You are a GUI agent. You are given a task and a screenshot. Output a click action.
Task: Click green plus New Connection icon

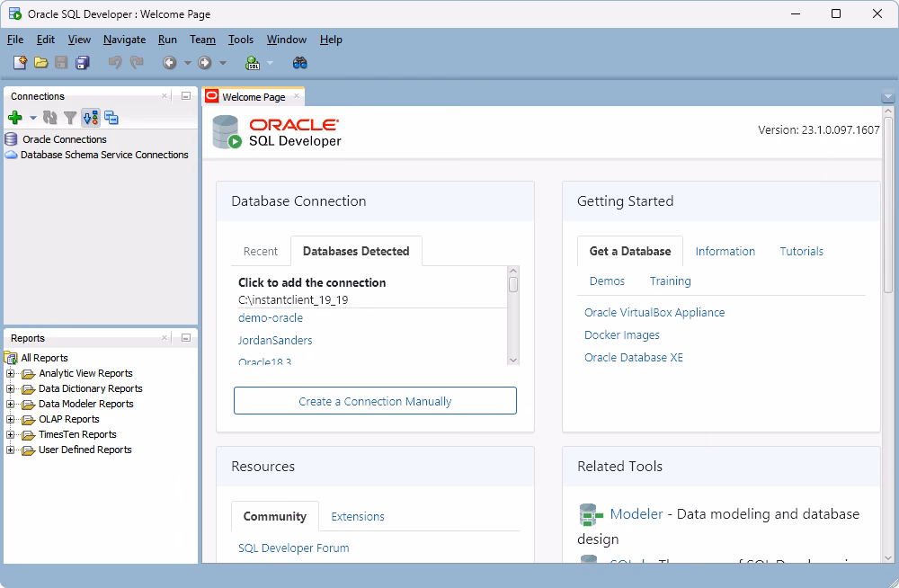(x=15, y=118)
